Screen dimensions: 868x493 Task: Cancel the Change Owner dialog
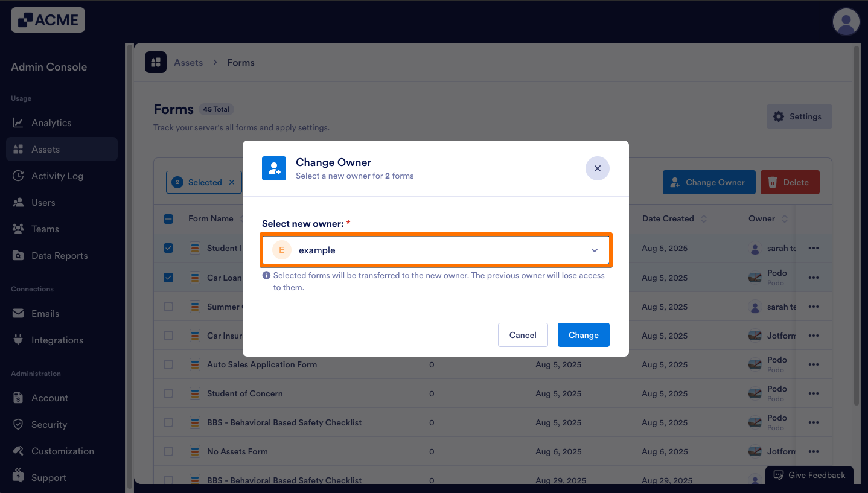point(522,335)
